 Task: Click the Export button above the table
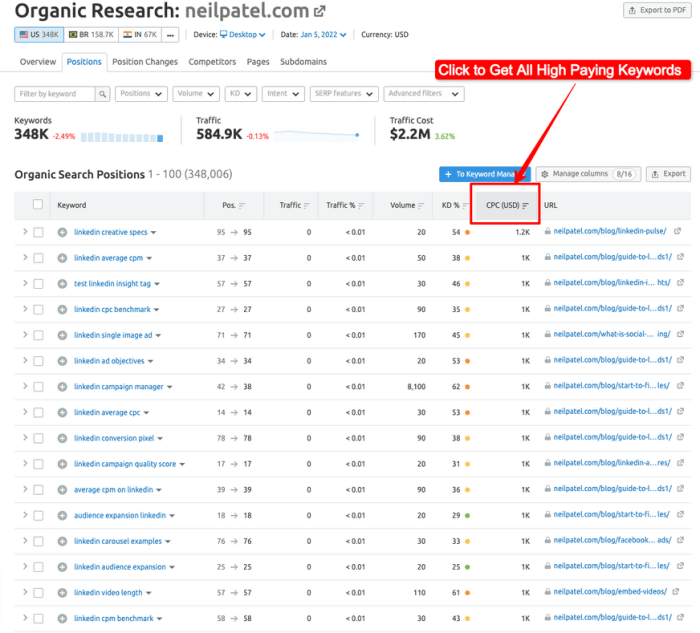click(668, 174)
